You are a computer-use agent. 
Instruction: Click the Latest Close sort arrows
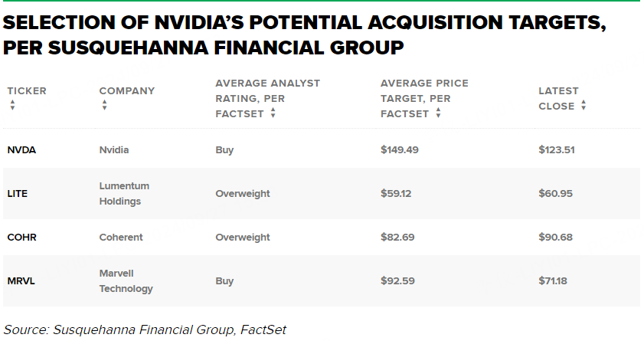584,106
